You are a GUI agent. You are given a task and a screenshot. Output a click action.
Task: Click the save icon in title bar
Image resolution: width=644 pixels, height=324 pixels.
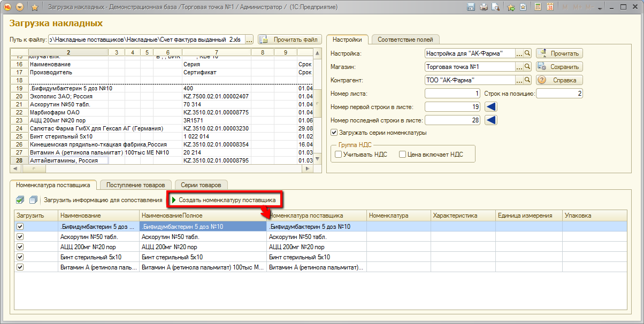(471, 7)
